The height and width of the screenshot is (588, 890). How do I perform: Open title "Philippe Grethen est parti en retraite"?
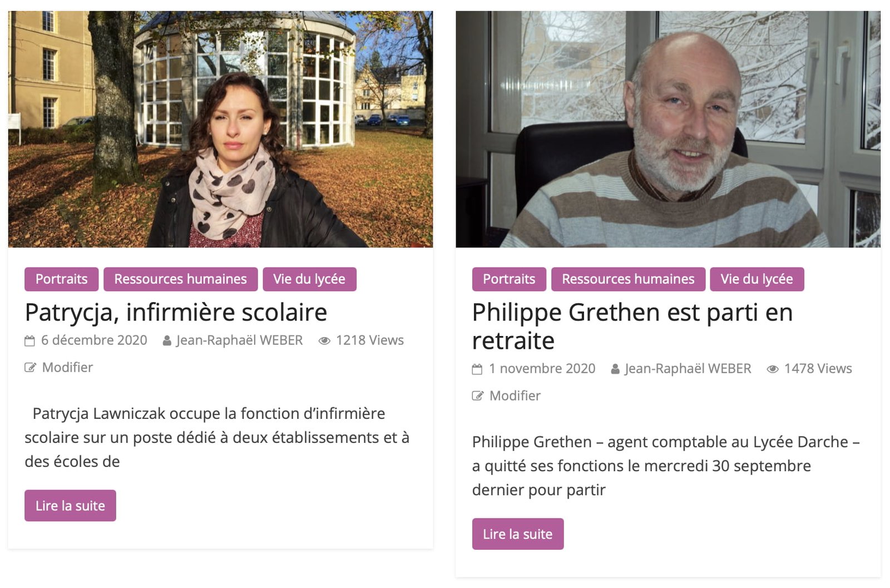(x=632, y=326)
